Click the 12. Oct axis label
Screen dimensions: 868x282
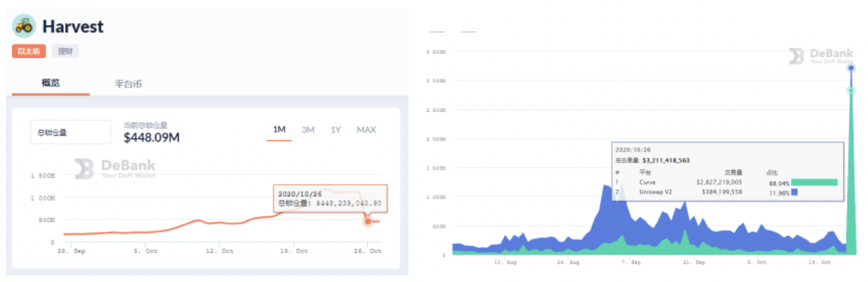pos(220,251)
